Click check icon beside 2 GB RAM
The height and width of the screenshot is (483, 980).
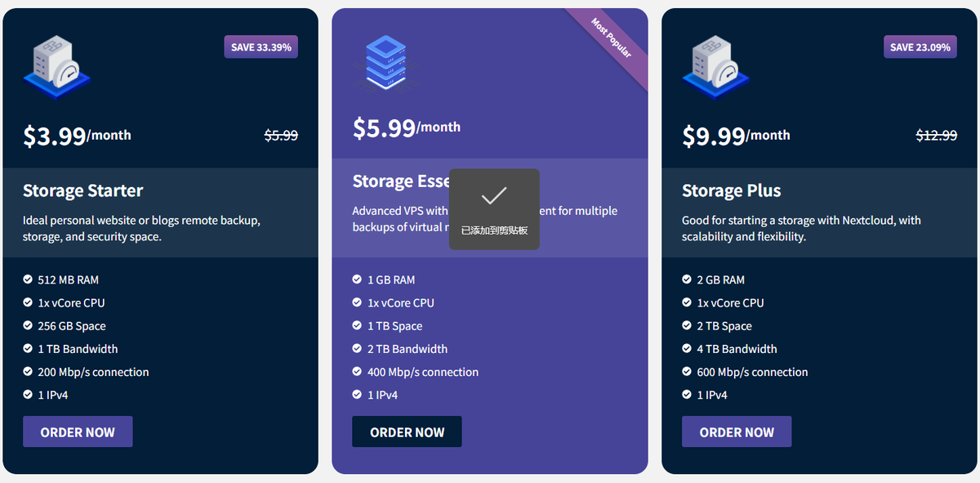coord(687,280)
